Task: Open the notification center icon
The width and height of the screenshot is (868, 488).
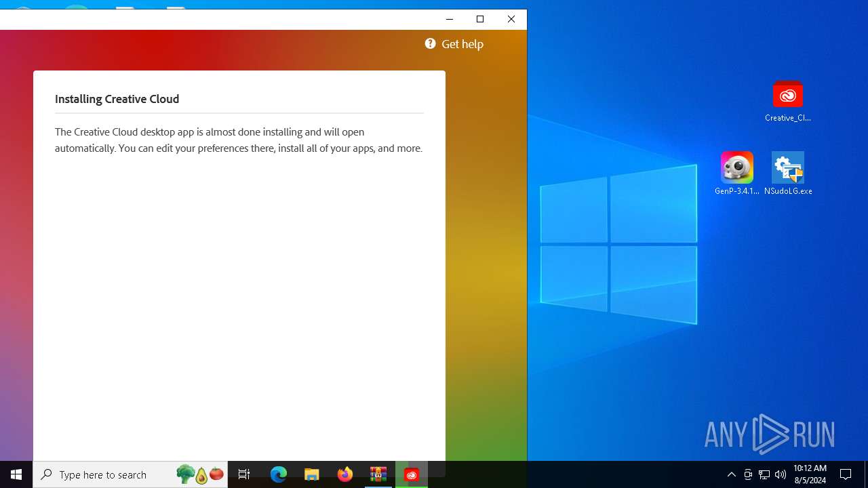Action: click(846, 474)
